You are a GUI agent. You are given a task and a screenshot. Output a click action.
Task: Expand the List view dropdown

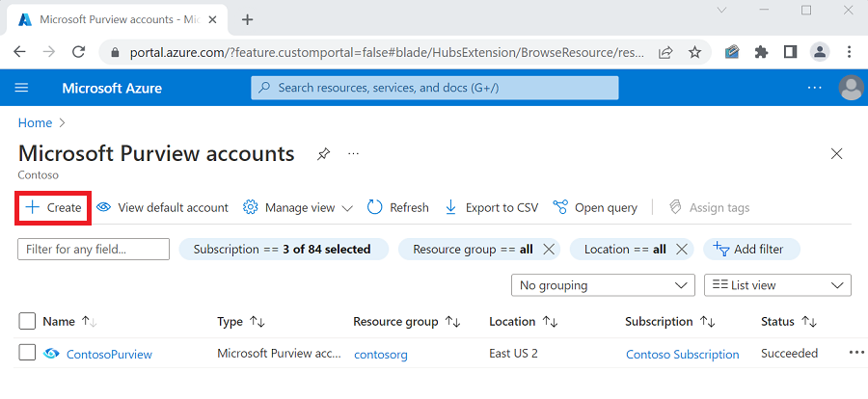point(777,285)
